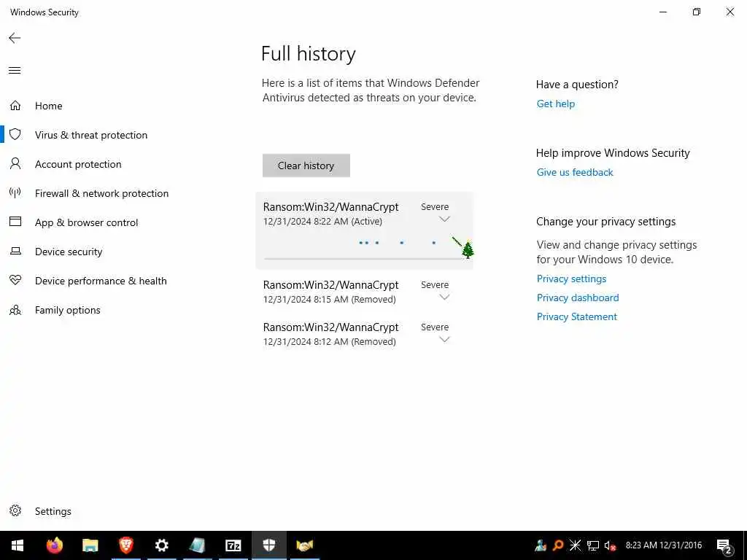Click the Device security laptop icon
This screenshot has height=560, width=747.
click(x=15, y=251)
